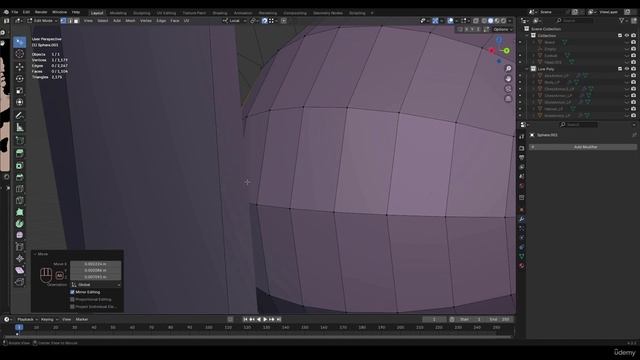Open the Vertex menu in viewport header

[x=146, y=20]
